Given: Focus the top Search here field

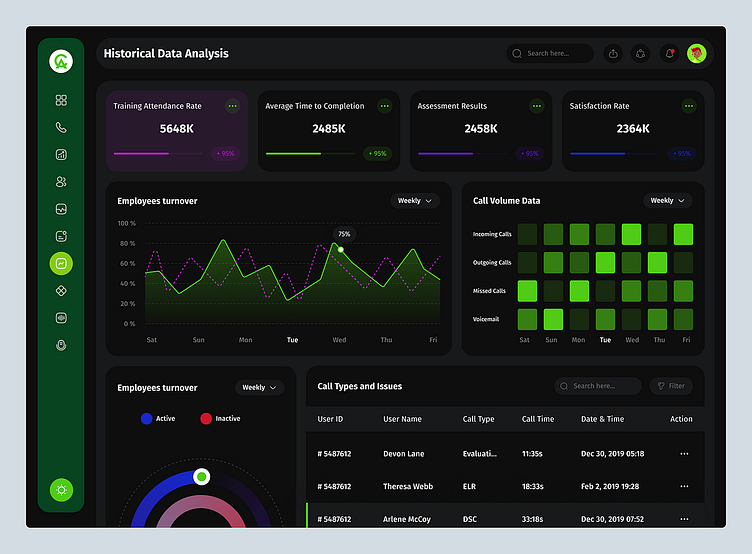Looking at the screenshot, I should point(550,54).
